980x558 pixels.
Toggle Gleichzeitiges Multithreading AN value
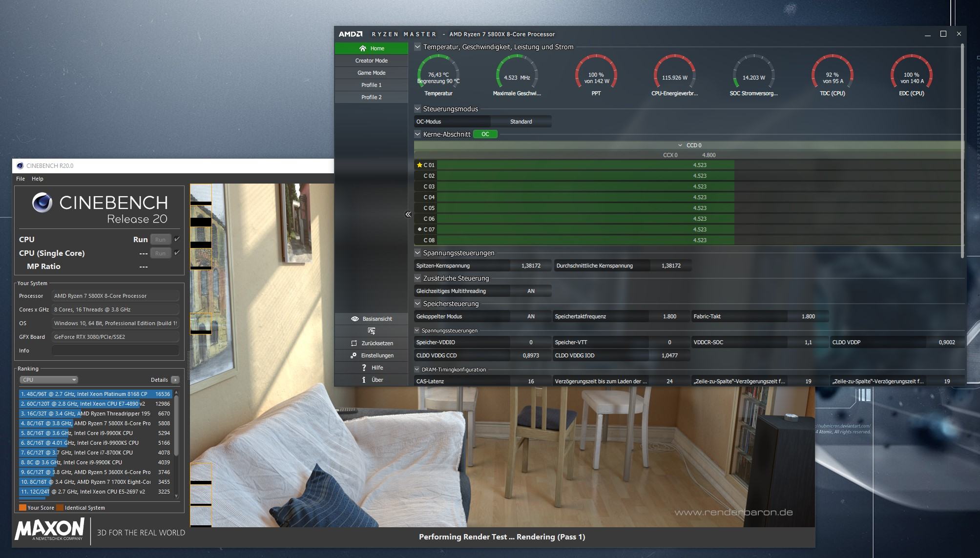531,291
